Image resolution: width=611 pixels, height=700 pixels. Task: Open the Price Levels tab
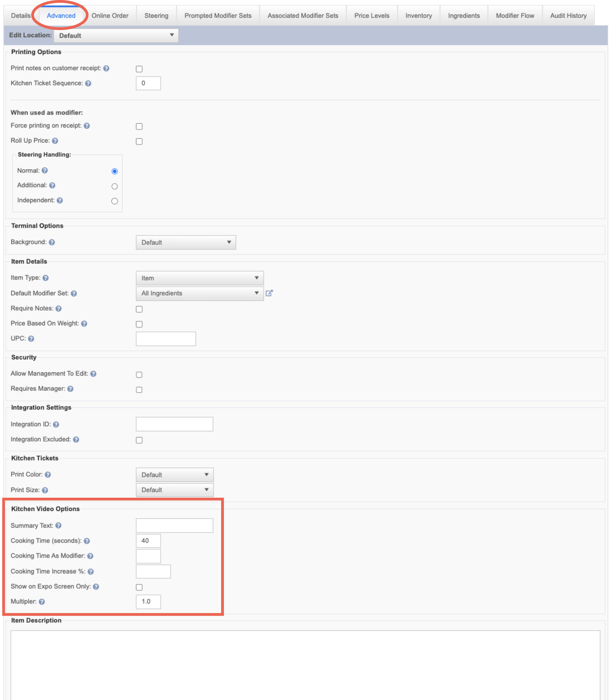372,16
